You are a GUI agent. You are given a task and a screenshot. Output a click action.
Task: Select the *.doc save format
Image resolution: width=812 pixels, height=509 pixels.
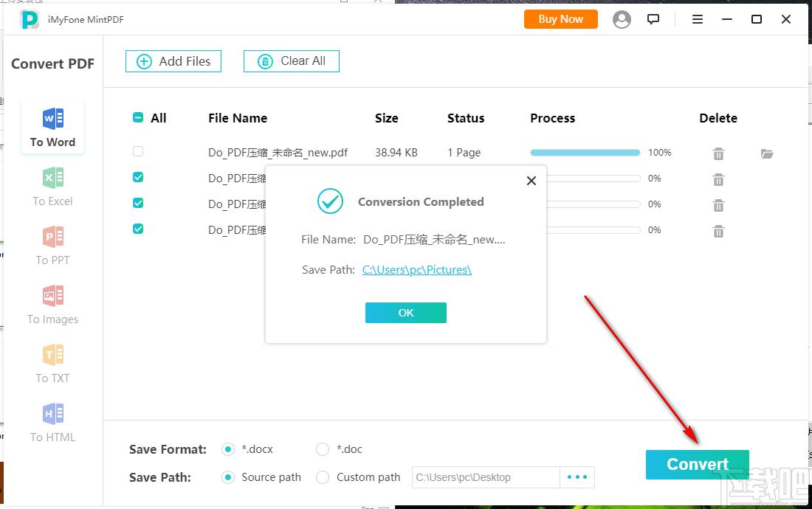tap(323, 449)
